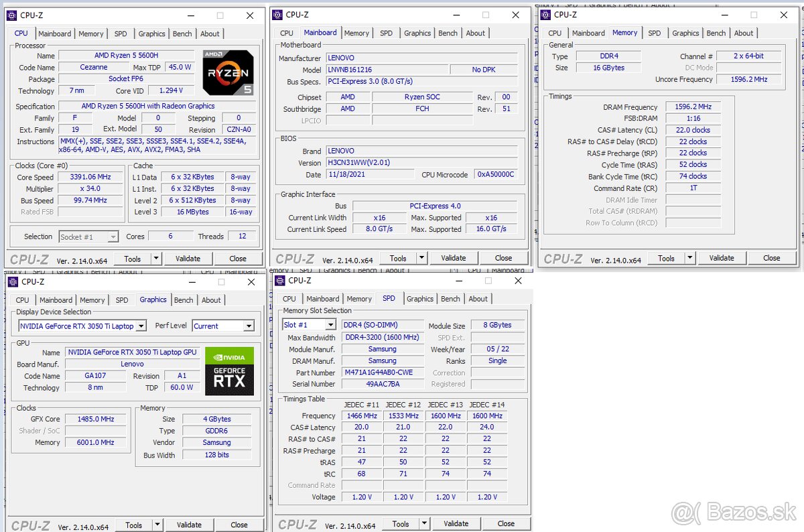Open Tools dropdown arrow in the Memory window

(689, 257)
